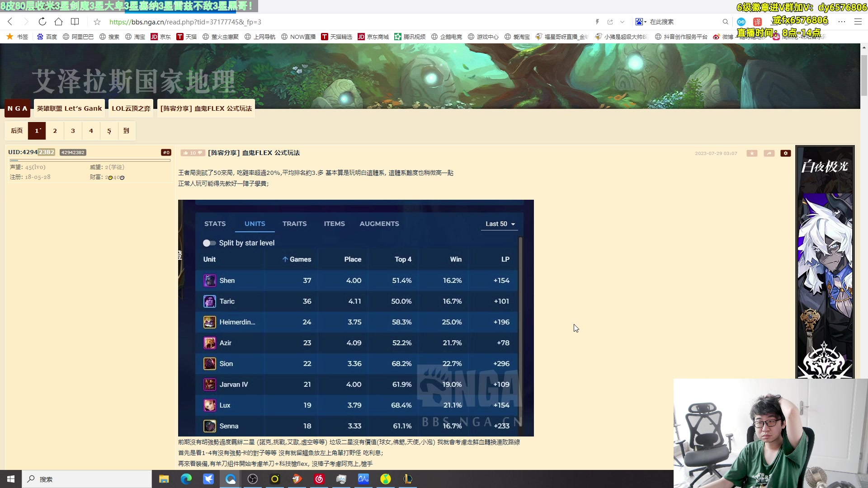This screenshot has height=488, width=868.
Task: Click the lightning speed-mode icon in address bar
Action: click(x=597, y=22)
